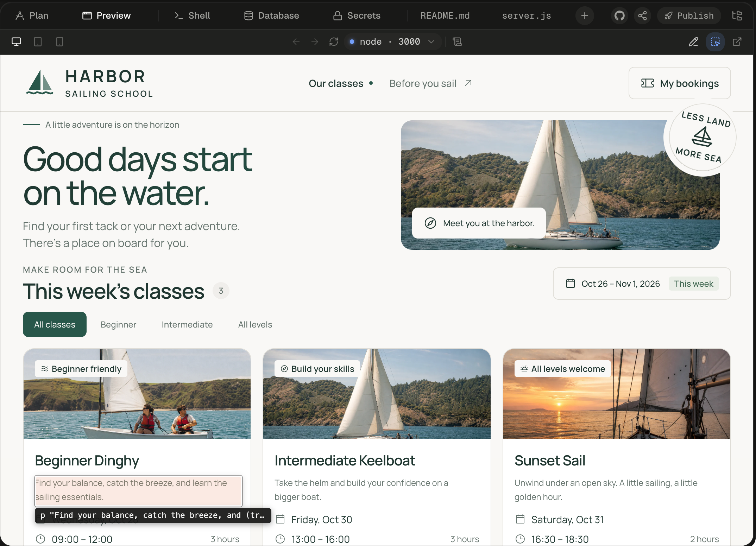Filter classes by Beginner
Screen dimensions: 756x546
pyautogui.click(x=118, y=324)
